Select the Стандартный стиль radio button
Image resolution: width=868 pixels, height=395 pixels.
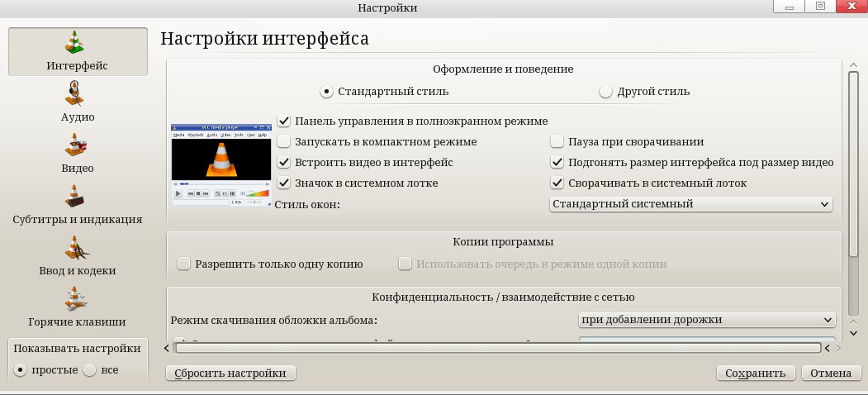pos(326,92)
